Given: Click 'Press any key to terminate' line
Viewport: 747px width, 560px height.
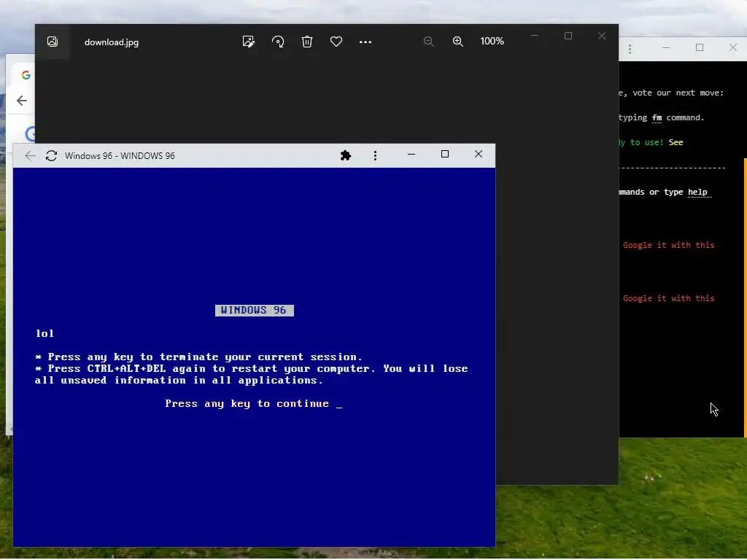Looking at the screenshot, I should 198,357.
